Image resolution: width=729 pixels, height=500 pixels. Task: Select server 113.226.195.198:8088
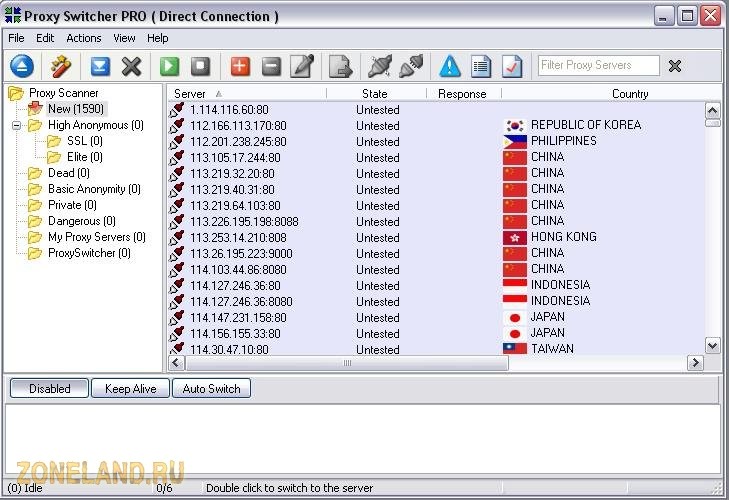point(244,221)
